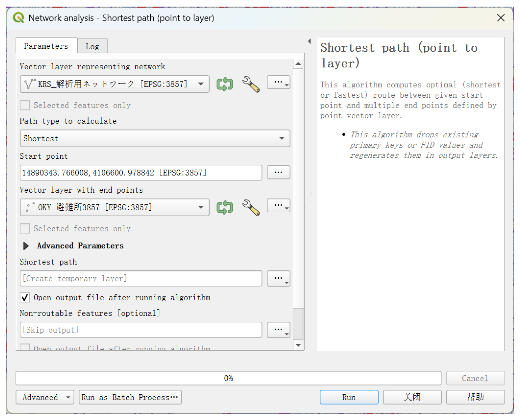The image size is (520, 420).
Task: Open advanced options wrench for end points layer
Action: pyautogui.click(x=251, y=207)
